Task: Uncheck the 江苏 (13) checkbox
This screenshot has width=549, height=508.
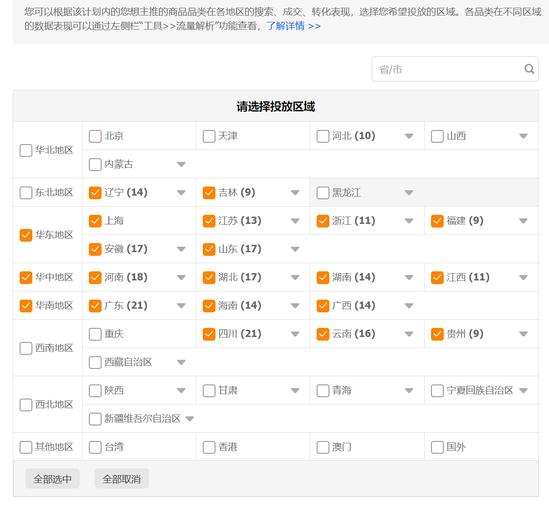Action: pyautogui.click(x=209, y=221)
